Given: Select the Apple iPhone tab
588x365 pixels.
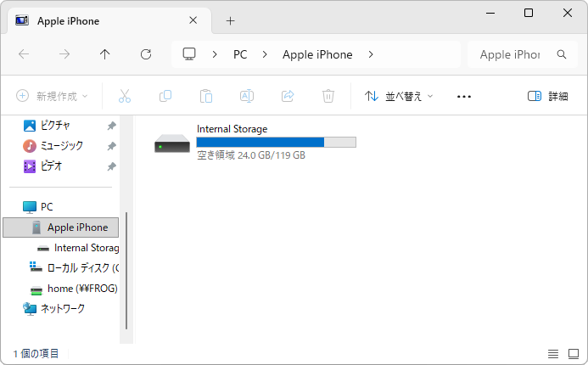Looking at the screenshot, I should coord(109,20).
